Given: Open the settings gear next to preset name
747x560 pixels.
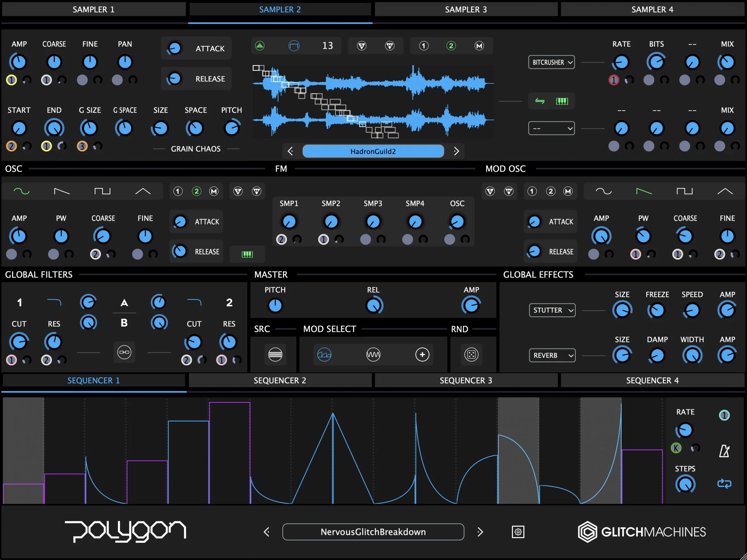Looking at the screenshot, I should (518, 532).
